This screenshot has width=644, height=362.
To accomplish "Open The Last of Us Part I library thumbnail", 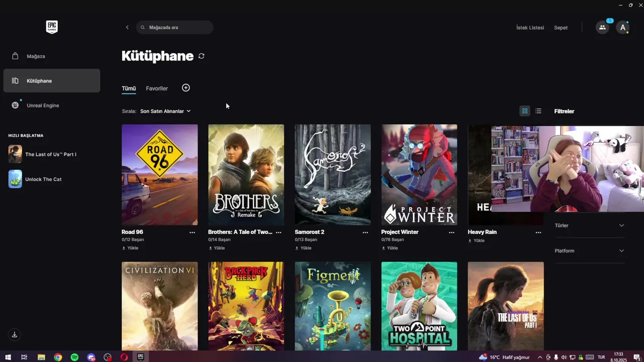I will 506,306.
